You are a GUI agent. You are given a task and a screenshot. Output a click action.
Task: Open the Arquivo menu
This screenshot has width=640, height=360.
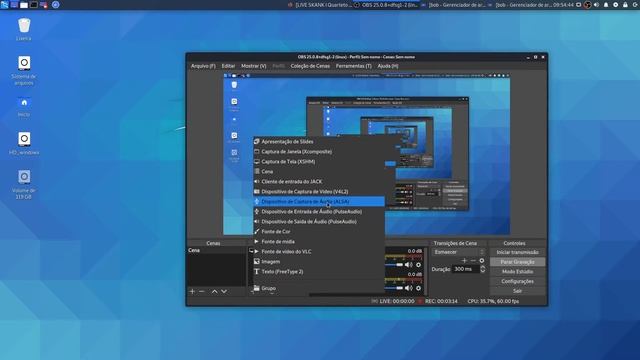click(203, 66)
